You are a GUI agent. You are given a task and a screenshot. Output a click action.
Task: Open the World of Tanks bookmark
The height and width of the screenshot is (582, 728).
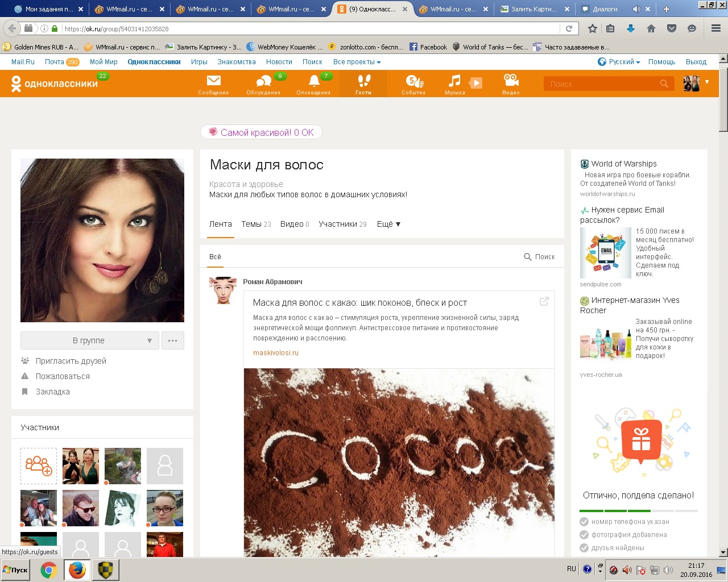point(490,47)
